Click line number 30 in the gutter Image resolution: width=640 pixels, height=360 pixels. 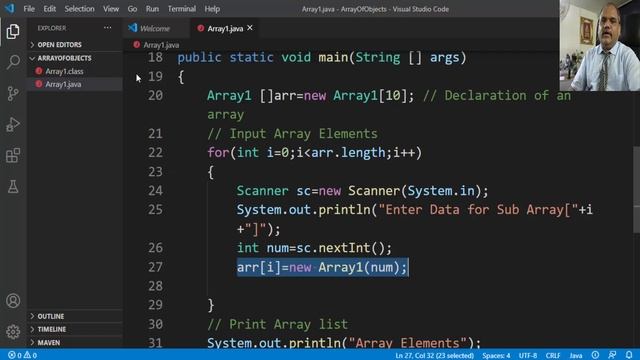[x=155, y=324]
